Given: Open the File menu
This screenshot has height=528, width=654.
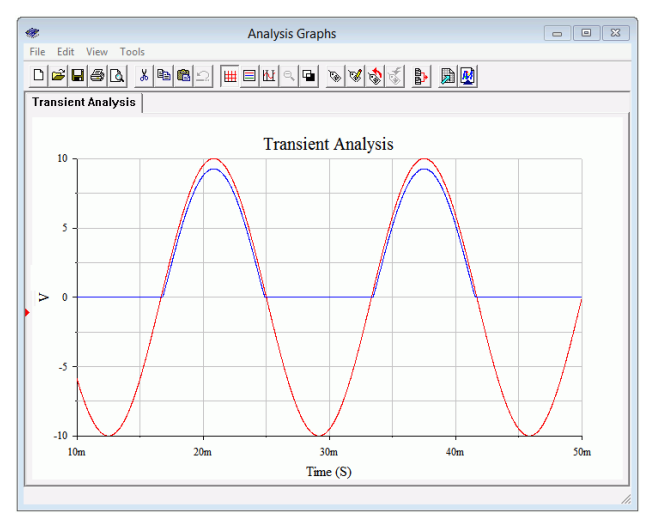Looking at the screenshot, I should [x=37, y=52].
